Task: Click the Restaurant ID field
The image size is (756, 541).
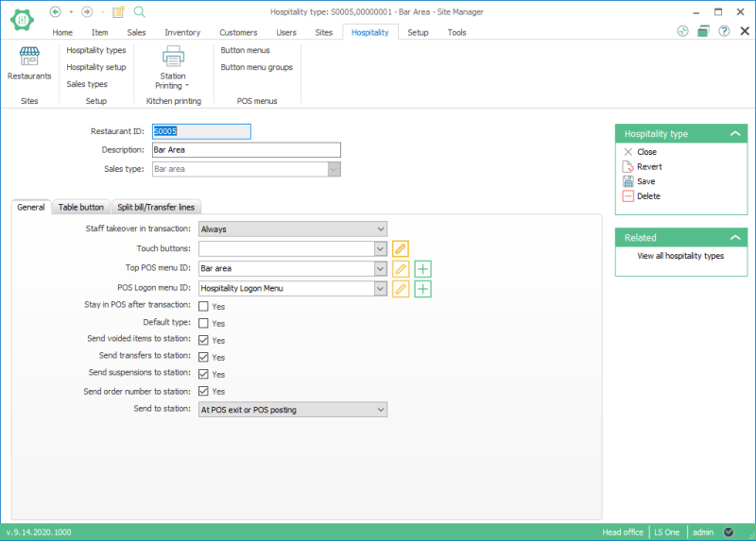Action: tap(201, 131)
